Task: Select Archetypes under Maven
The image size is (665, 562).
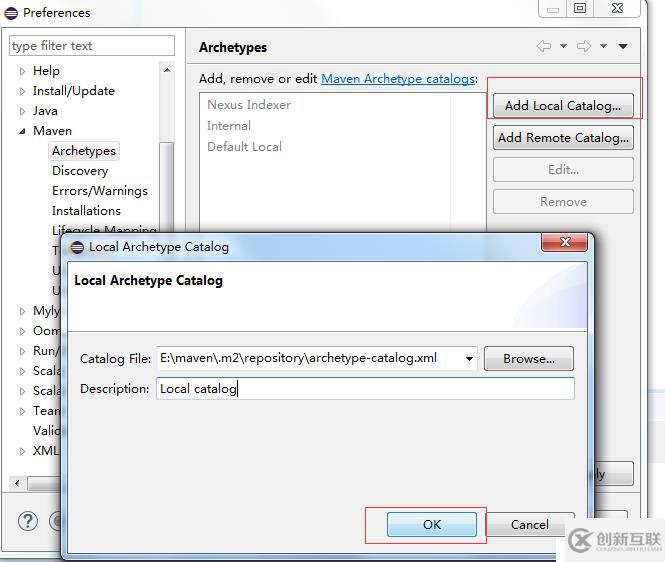Action: point(84,151)
